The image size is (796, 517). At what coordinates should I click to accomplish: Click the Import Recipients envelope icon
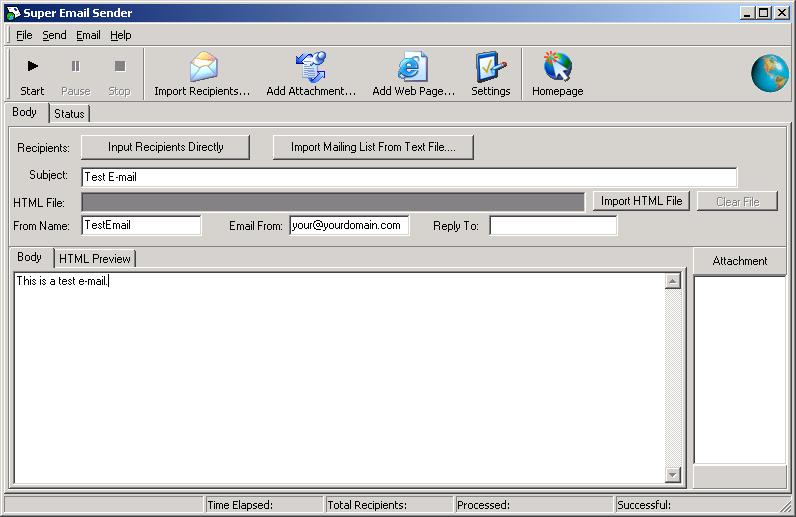point(202,68)
